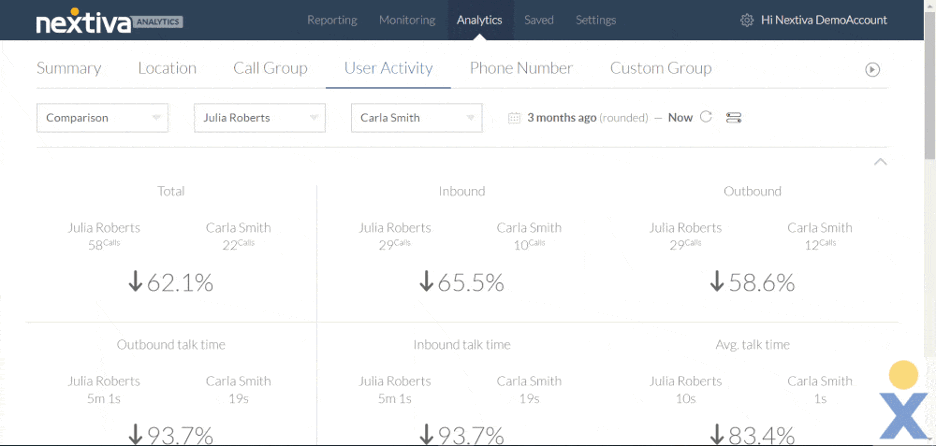This screenshot has height=446, width=936.
Task: Switch to the Custom Group tab
Action: 661,68
